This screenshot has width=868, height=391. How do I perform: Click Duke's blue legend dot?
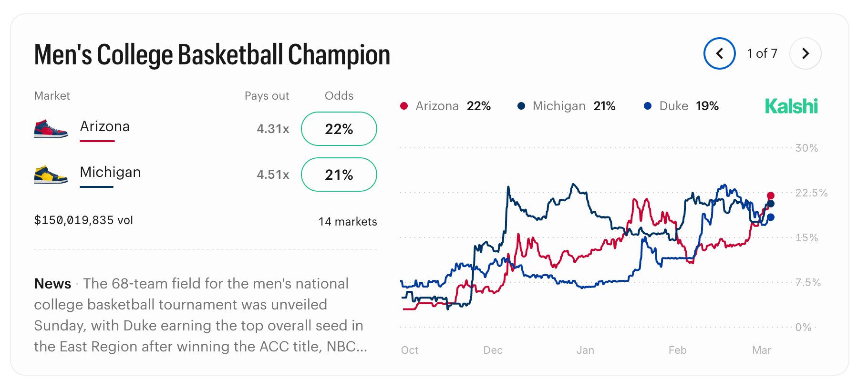[648, 106]
